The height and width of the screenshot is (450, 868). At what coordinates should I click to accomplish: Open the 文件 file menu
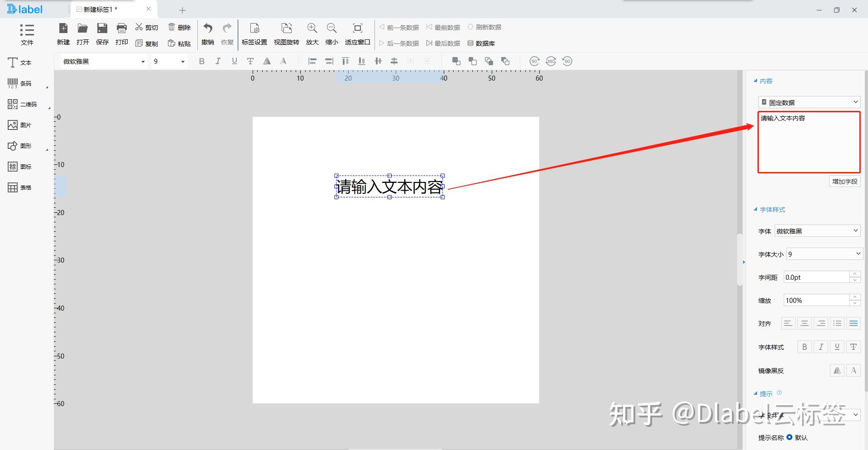coord(27,34)
